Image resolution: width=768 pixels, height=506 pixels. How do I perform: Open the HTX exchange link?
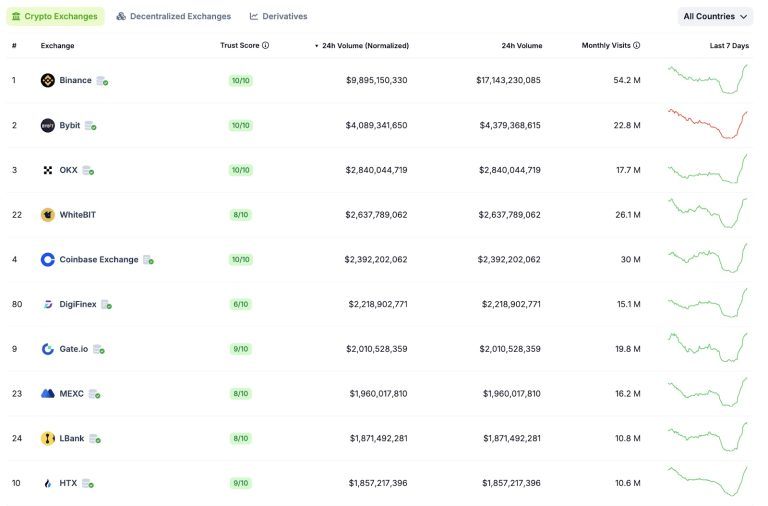tap(68, 483)
